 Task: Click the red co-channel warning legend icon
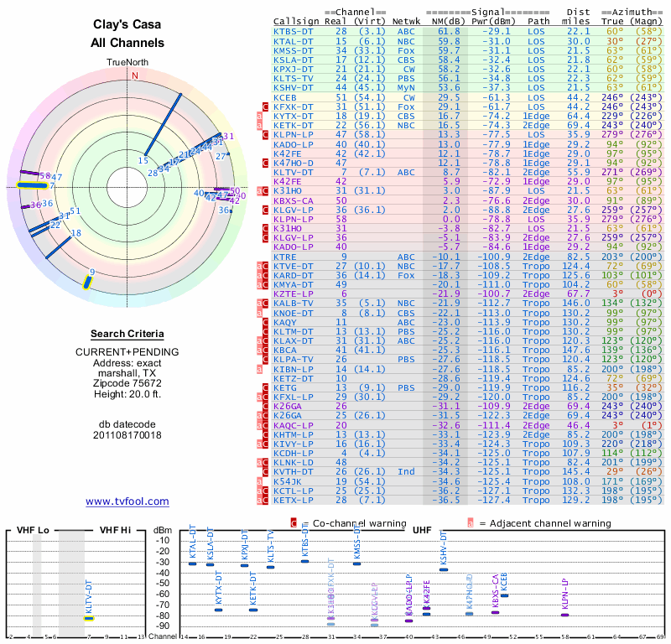[294, 523]
